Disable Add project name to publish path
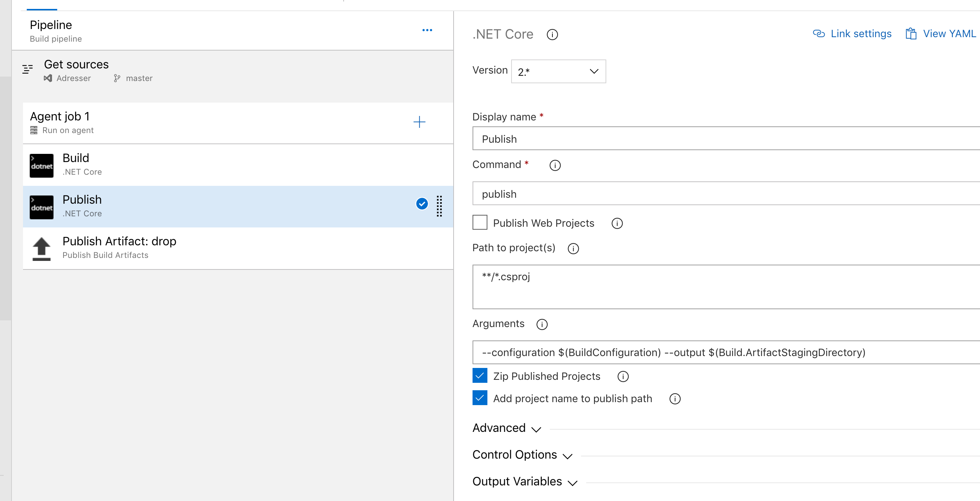 tap(479, 398)
